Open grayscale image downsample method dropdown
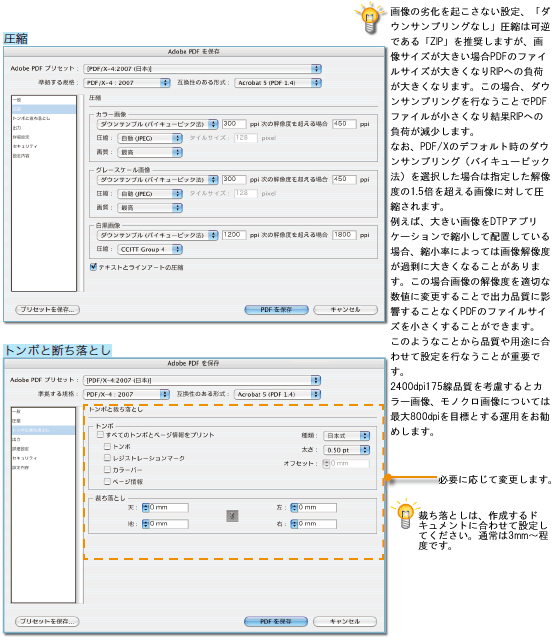This screenshot has width=555, height=641. point(157,179)
